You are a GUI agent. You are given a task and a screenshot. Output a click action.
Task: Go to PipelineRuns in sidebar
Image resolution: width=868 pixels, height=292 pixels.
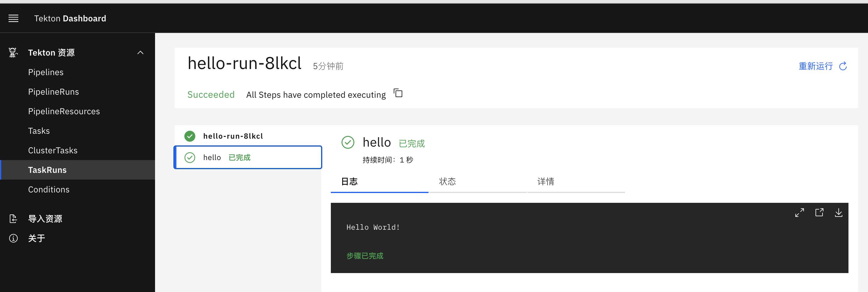click(x=78, y=92)
